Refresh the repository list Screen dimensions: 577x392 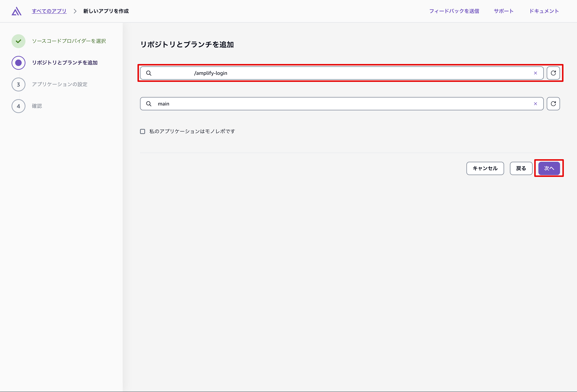[553, 73]
